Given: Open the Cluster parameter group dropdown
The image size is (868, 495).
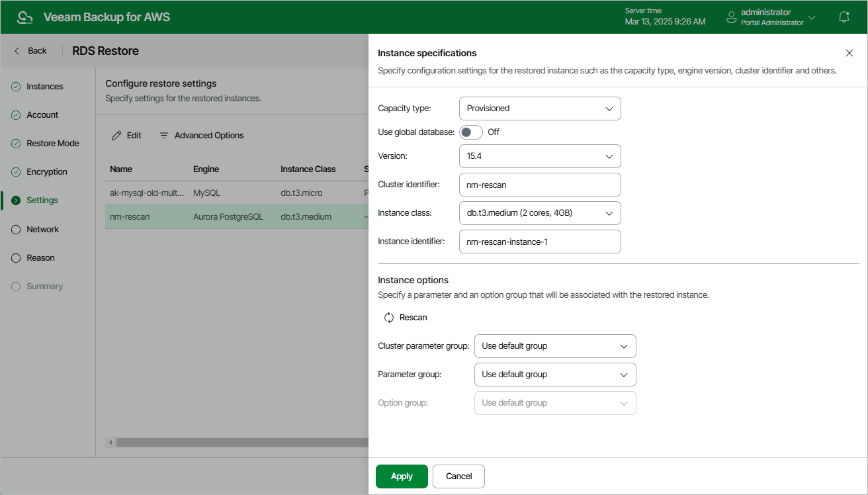Looking at the screenshot, I should [x=554, y=346].
